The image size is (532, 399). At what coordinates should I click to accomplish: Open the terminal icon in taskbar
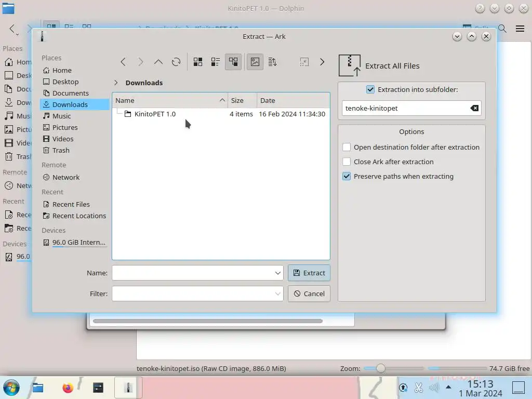click(x=98, y=388)
